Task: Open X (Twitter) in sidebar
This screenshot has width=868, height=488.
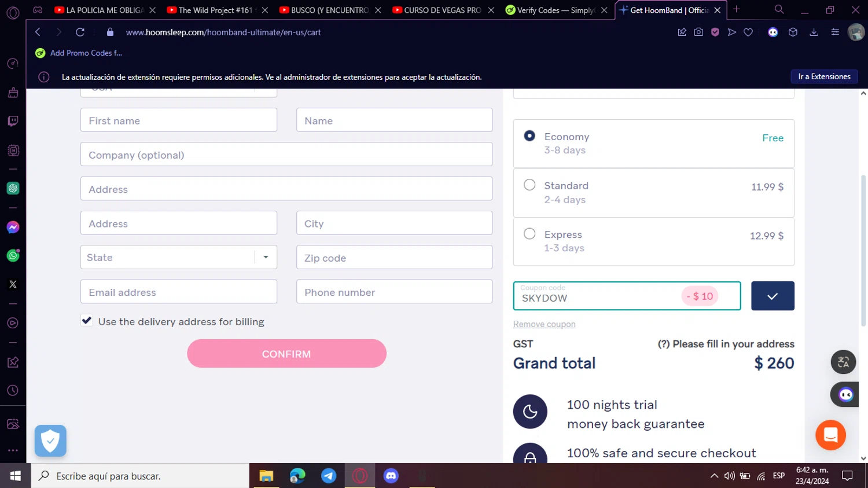Action: click(13, 284)
